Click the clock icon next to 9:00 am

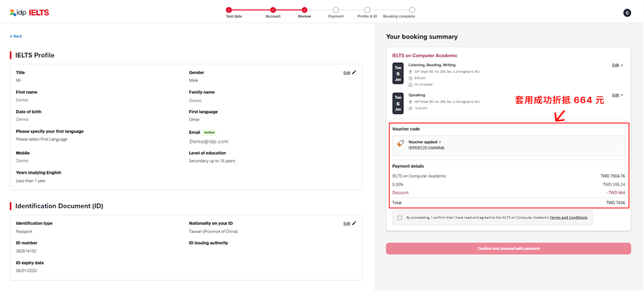(x=410, y=78)
